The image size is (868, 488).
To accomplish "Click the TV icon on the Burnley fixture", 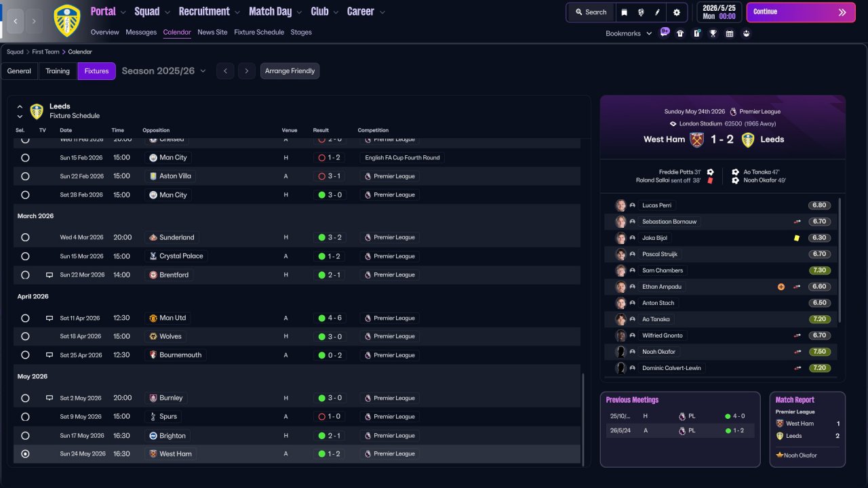I will coord(49,399).
